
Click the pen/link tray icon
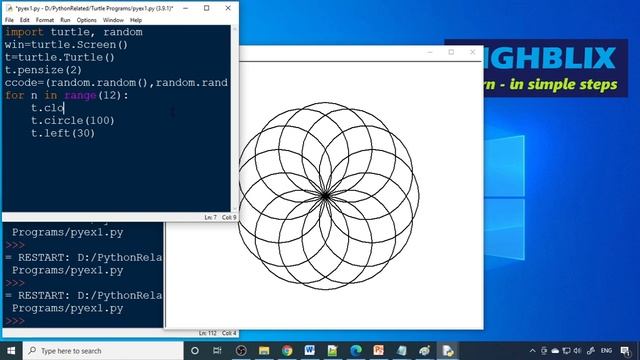coord(591,351)
